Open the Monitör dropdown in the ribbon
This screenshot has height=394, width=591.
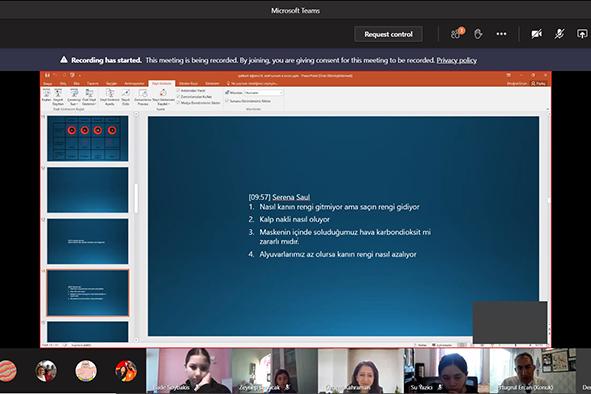coord(263,92)
